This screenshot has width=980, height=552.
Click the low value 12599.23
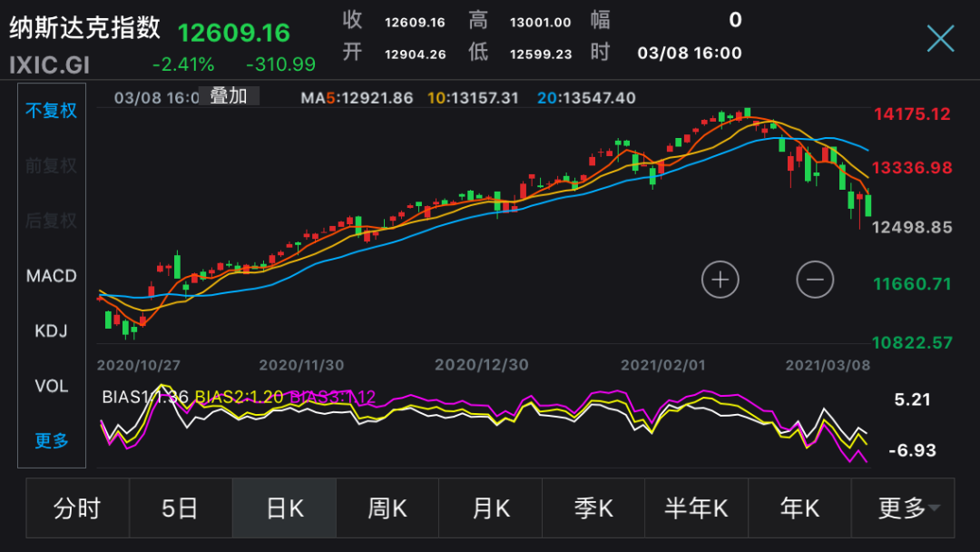click(541, 54)
